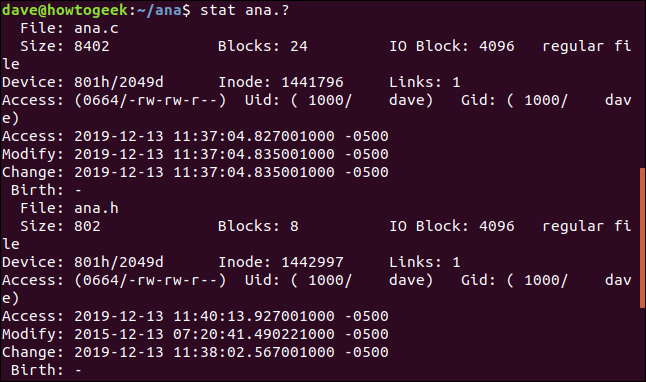Click ana.c Modify timestamp 11:37:04.835001000

pyautogui.click(x=254, y=154)
